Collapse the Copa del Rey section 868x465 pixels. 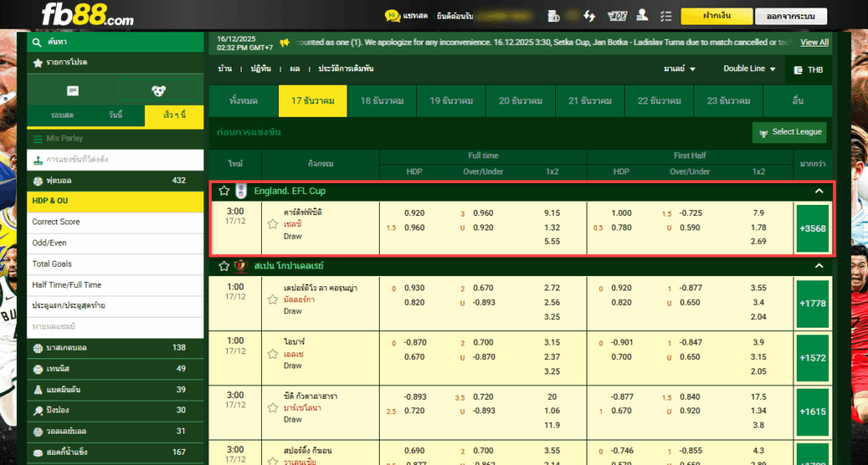(819, 266)
